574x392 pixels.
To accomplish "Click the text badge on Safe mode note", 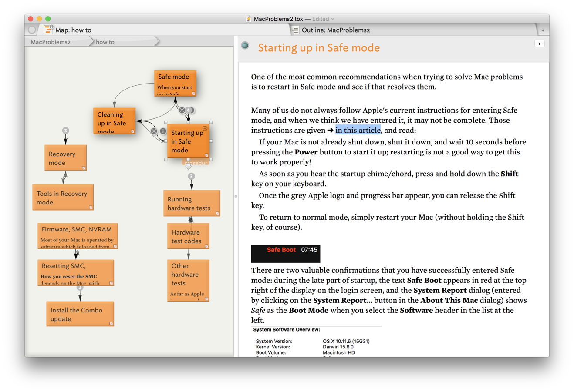I will coord(194,93).
